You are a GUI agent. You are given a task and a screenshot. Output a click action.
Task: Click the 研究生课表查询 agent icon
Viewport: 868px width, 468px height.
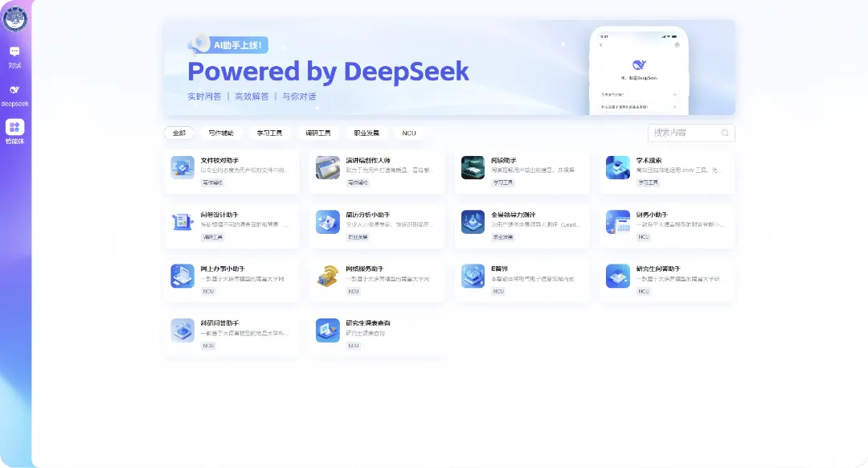point(328,330)
